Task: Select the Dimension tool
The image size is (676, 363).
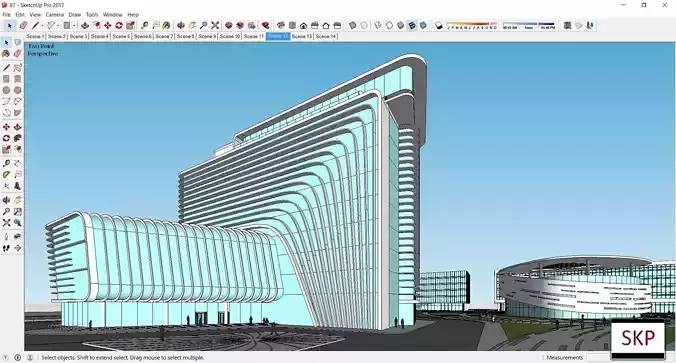Action: pyautogui.click(x=17, y=163)
